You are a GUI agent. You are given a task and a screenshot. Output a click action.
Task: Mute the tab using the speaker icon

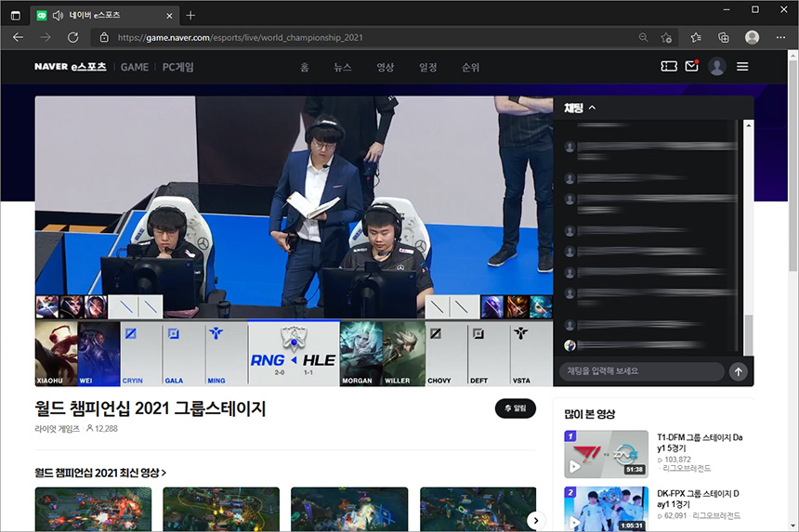[x=59, y=15]
